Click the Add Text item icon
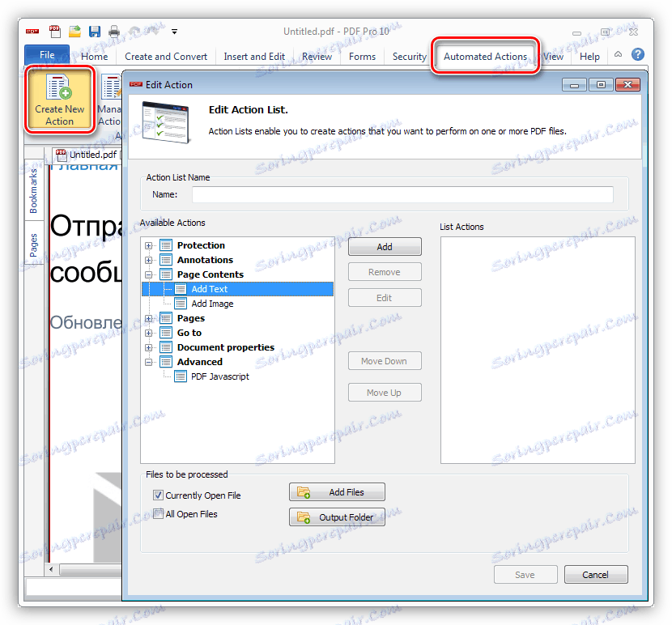This screenshot has height=625, width=672. coord(181,289)
